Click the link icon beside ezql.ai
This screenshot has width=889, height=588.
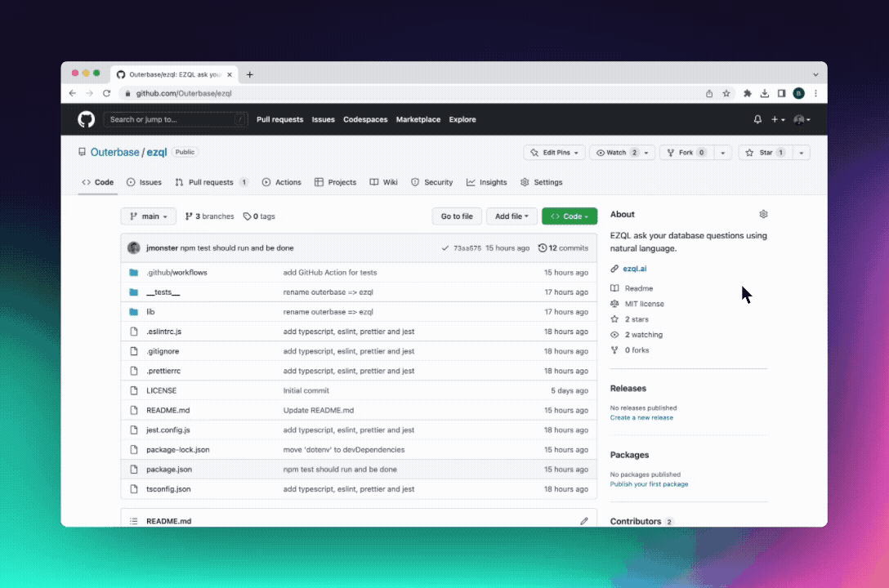[614, 268]
